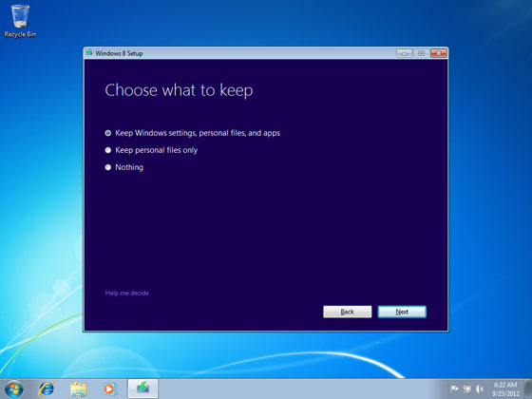The image size is (532, 399).
Task: Click Windows 8 Setup taskbar button
Action: [142, 389]
